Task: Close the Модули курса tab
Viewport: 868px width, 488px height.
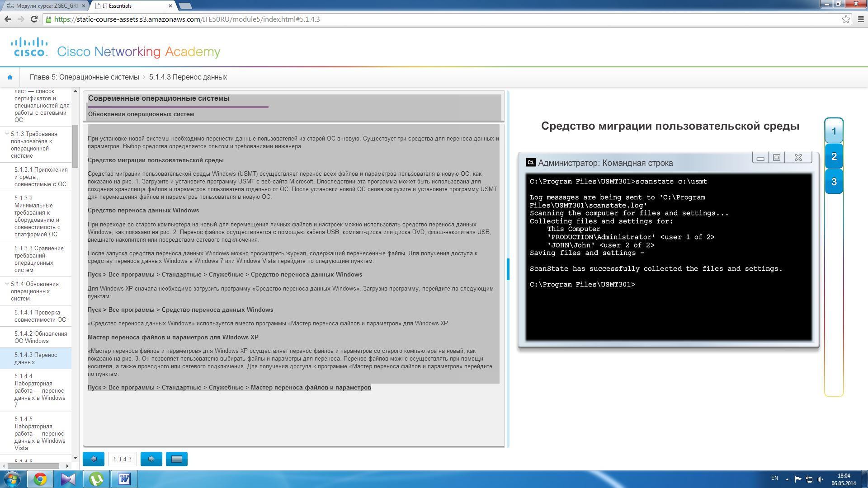Action: click(x=83, y=6)
